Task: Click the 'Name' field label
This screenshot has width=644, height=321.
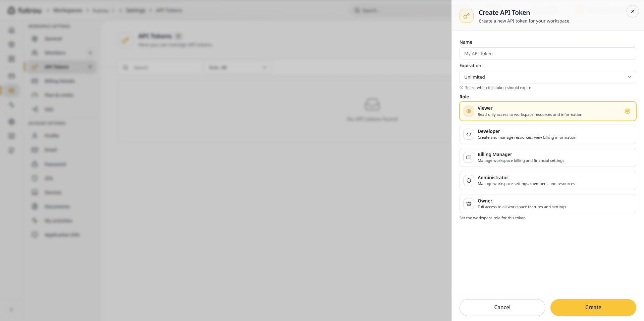Action: [466, 42]
